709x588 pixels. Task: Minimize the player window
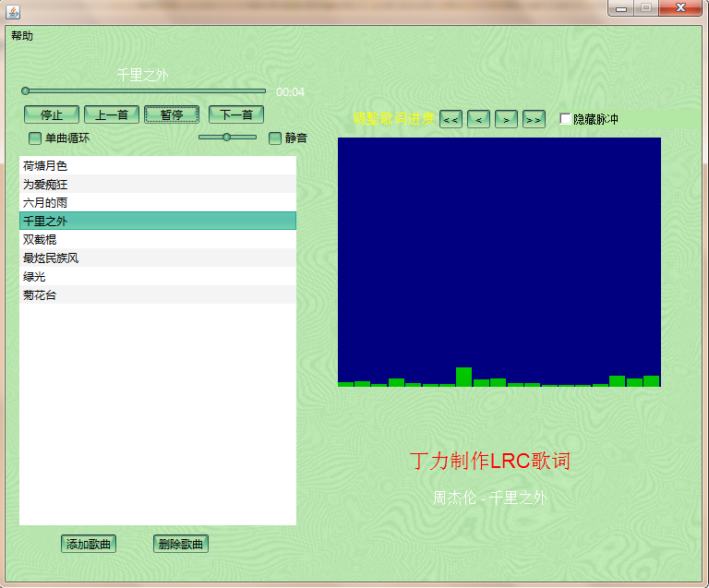tap(621, 8)
